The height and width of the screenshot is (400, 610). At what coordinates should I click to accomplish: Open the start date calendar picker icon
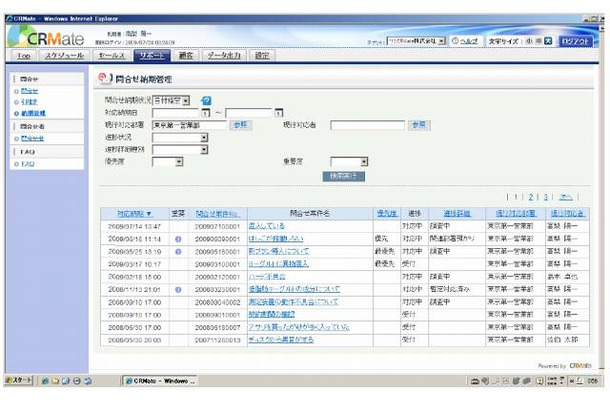(206, 113)
